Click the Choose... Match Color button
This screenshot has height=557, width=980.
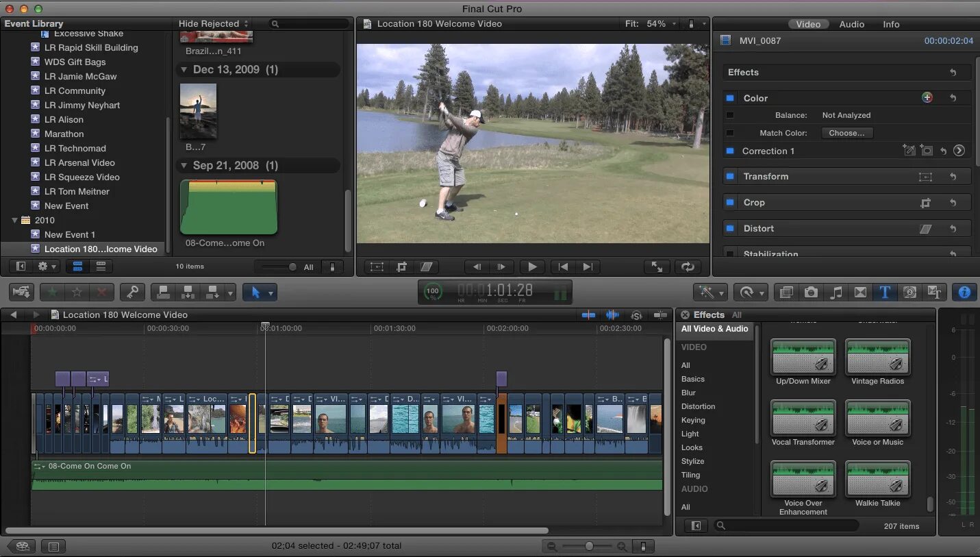pyautogui.click(x=847, y=133)
